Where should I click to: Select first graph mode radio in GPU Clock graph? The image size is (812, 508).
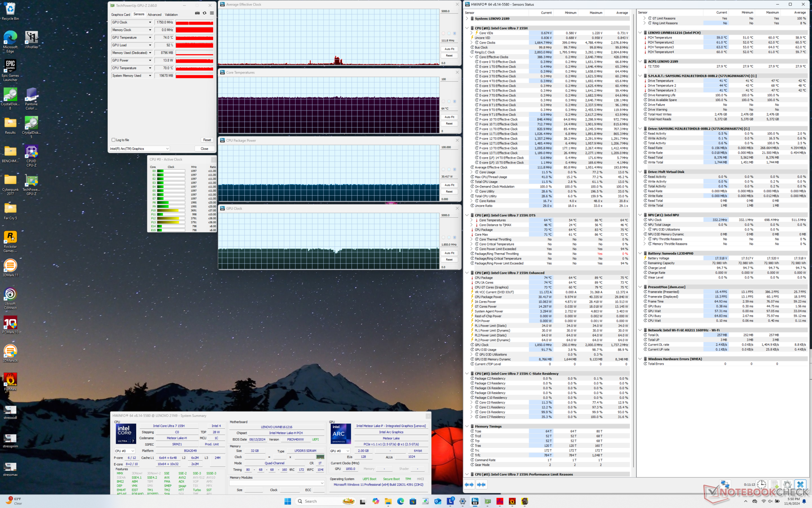(x=443, y=237)
